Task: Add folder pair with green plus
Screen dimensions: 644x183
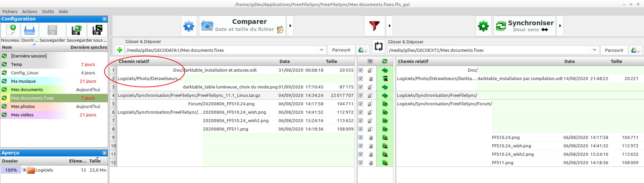Action: [119, 50]
